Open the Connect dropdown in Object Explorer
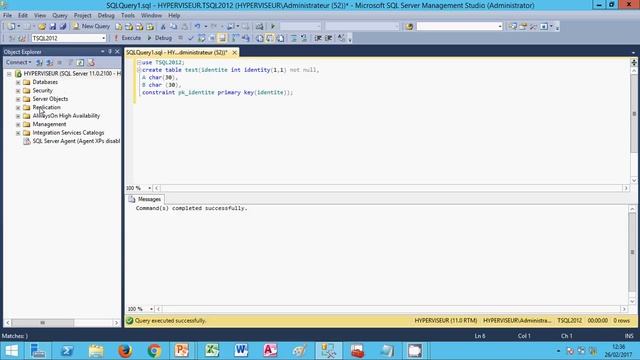Image resolution: width=640 pixels, height=360 pixels. 18,62
